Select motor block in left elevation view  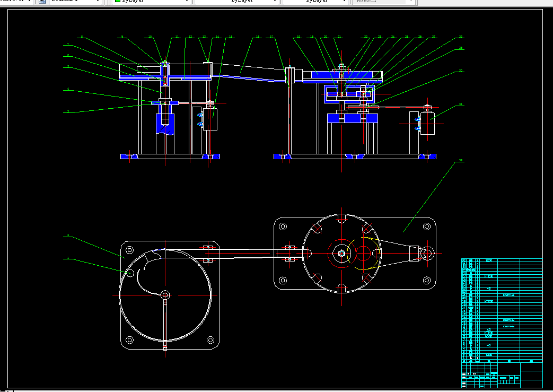210,119
